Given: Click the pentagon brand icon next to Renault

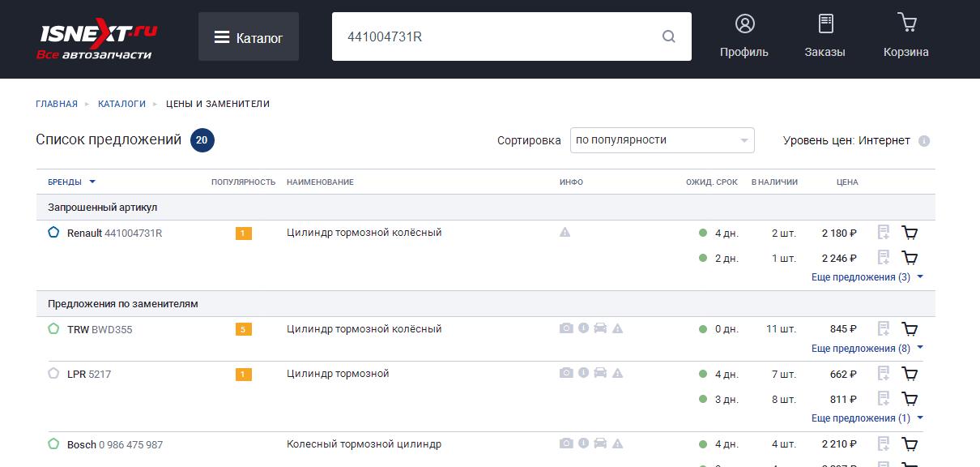Looking at the screenshot, I should 53,232.
